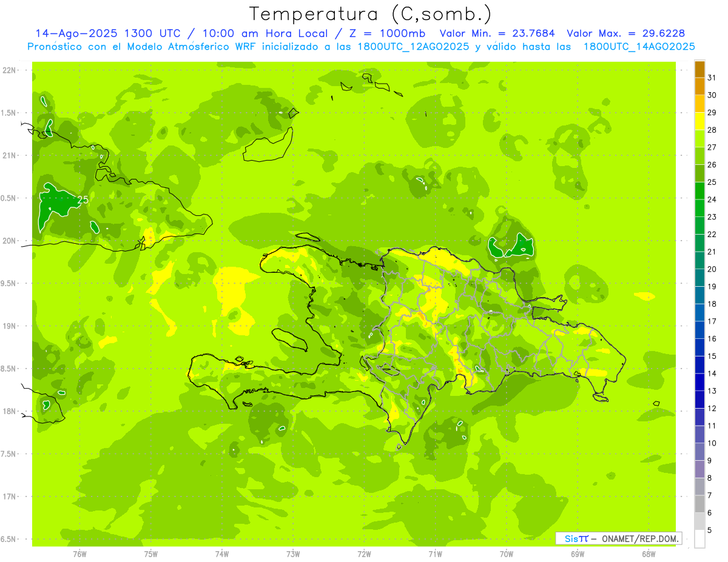Click the legend value "12"
Screen dimensions: 728x562
point(712,409)
